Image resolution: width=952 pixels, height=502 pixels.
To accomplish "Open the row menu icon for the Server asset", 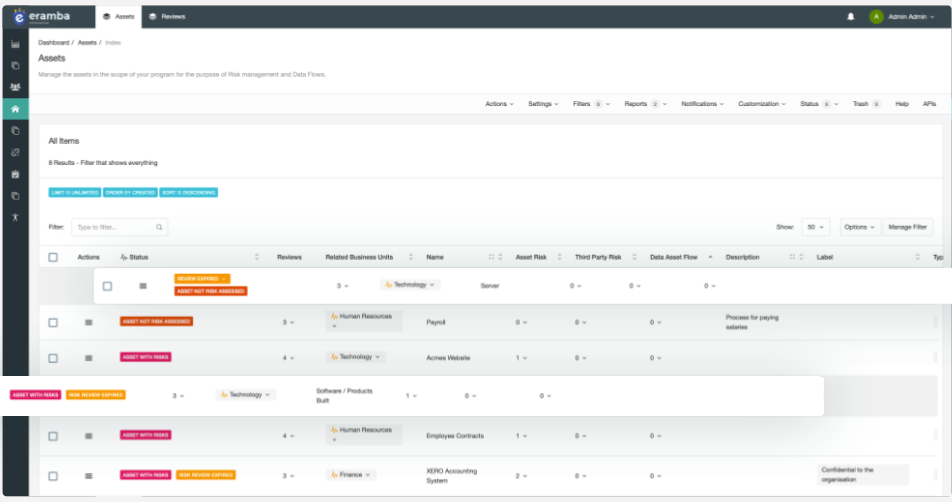I will (143, 286).
